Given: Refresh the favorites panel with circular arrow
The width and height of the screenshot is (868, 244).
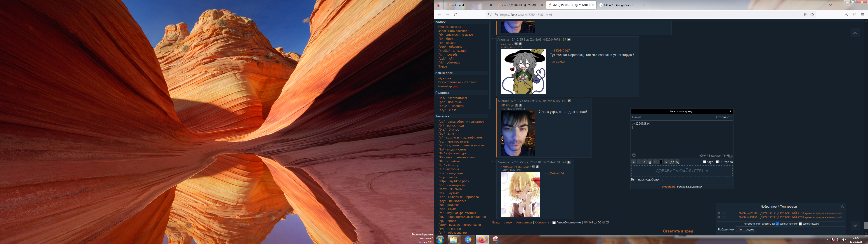Looking at the screenshot, I should 842,206.
